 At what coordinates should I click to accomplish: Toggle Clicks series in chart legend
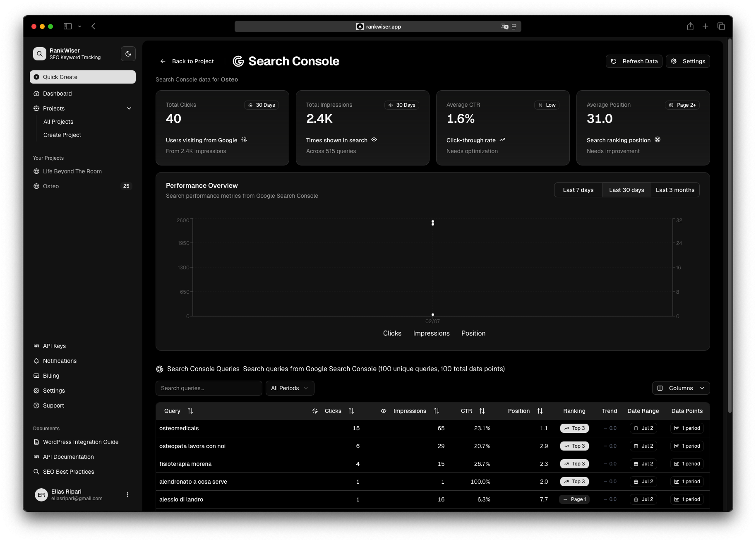click(392, 333)
